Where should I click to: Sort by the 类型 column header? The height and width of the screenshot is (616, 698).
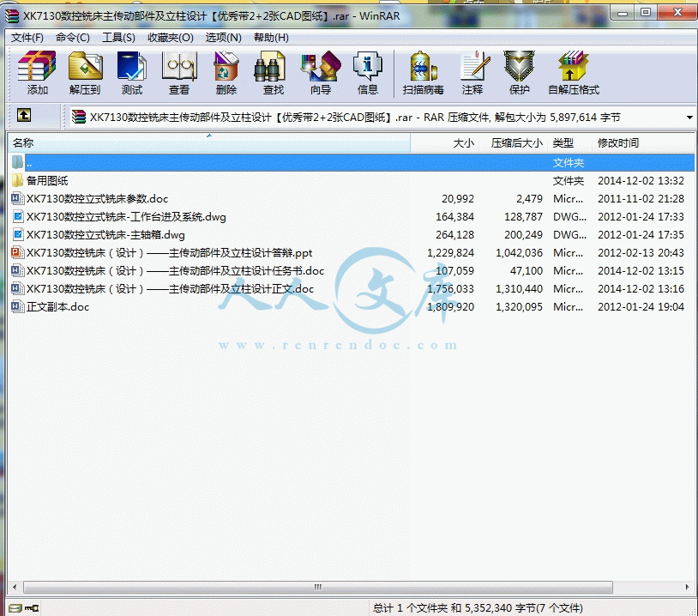point(569,143)
